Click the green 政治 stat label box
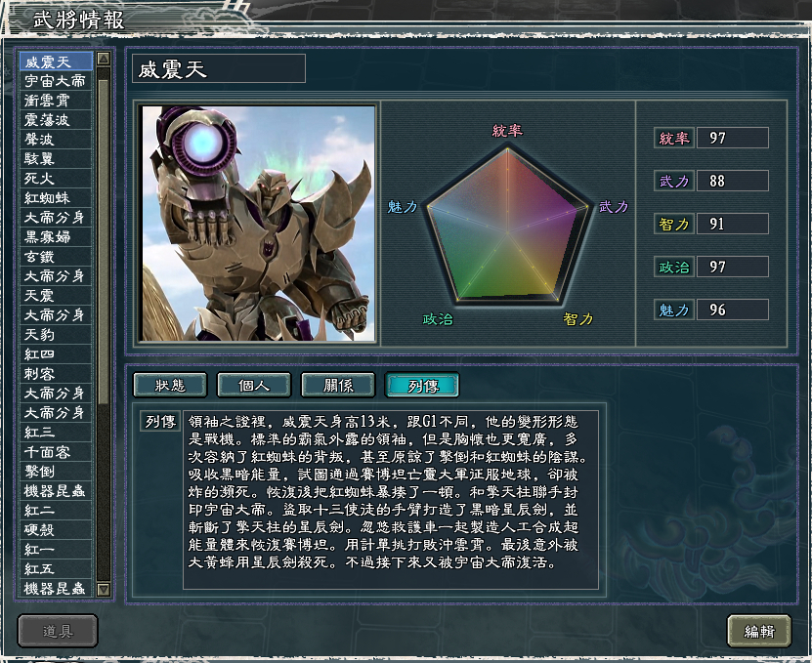 click(x=673, y=268)
